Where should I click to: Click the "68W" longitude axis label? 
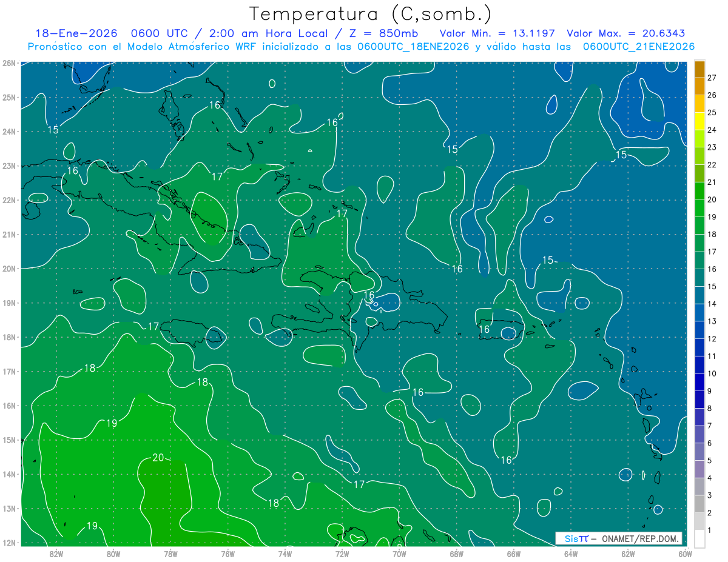[456, 554]
